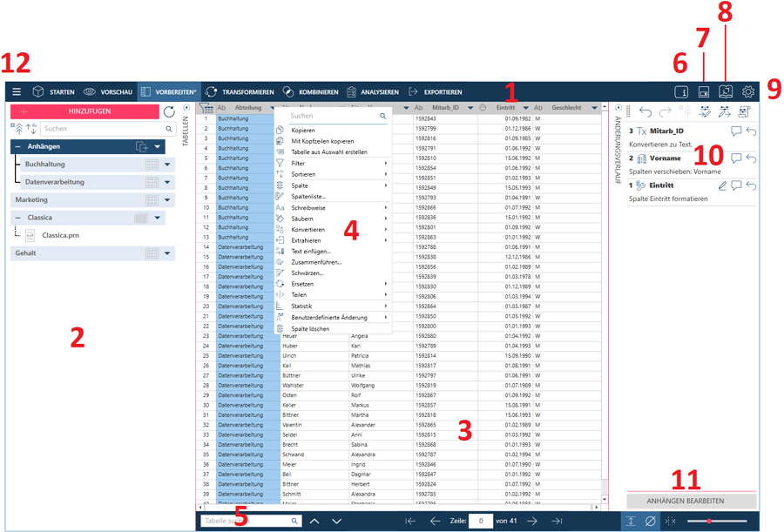
Task: Open dropdown arrow on Buchhaltung row
Action: pos(167,165)
